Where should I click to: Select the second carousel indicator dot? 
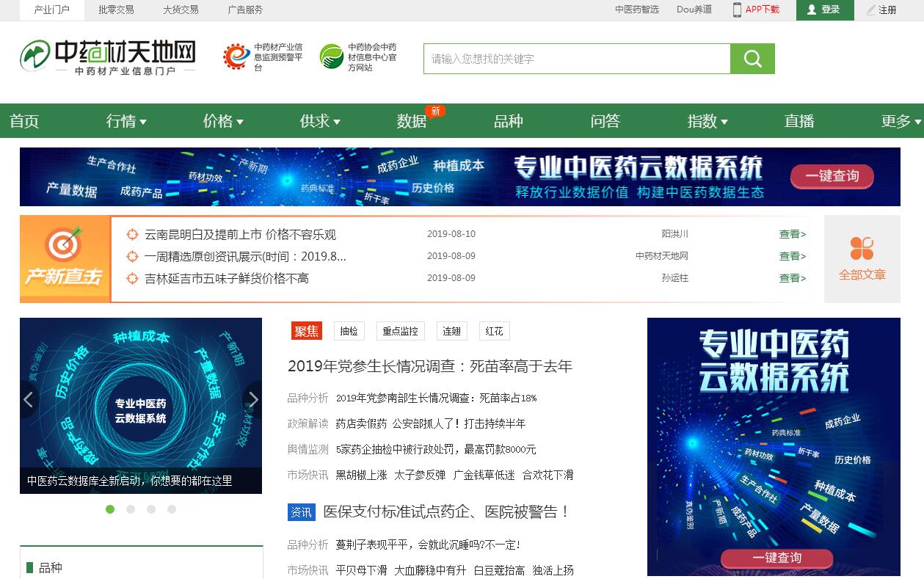[x=131, y=509]
